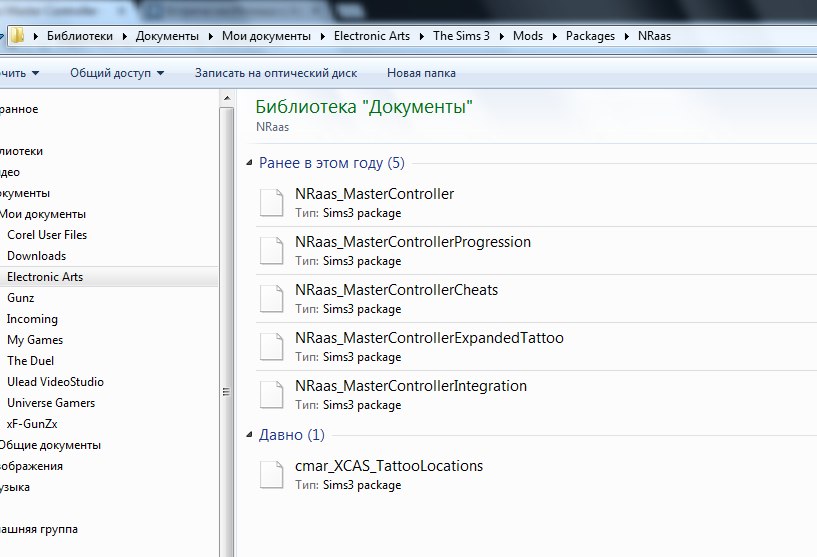Select Gunz folder in navigation tree

pyautogui.click(x=21, y=298)
